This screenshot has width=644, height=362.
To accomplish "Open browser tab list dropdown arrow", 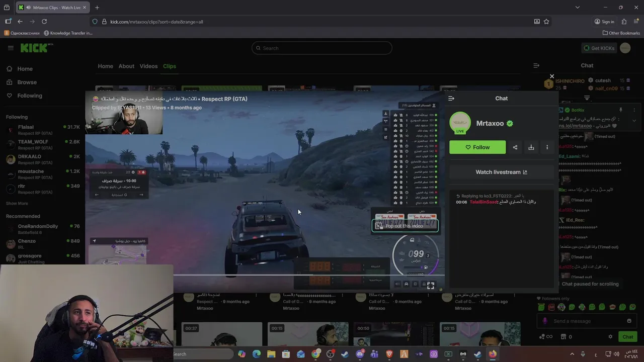I will tap(578, 8).
